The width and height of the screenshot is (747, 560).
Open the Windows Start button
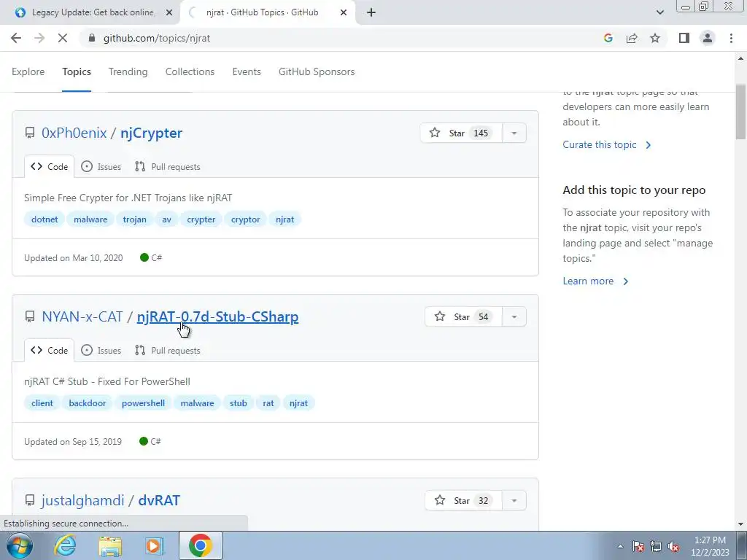(19, 545)
